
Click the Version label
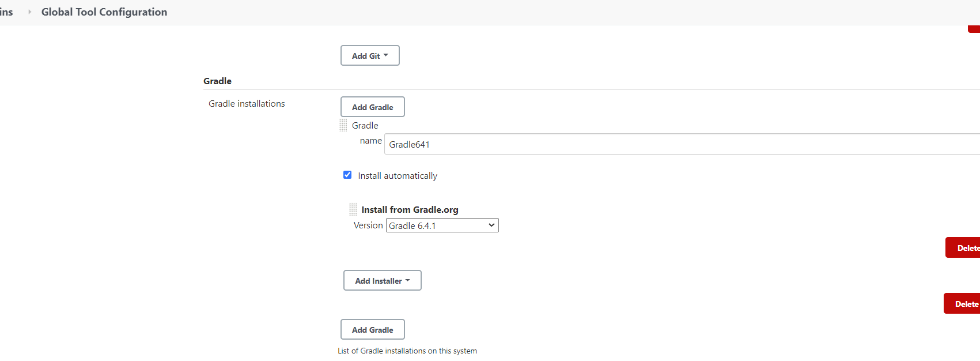368,225
